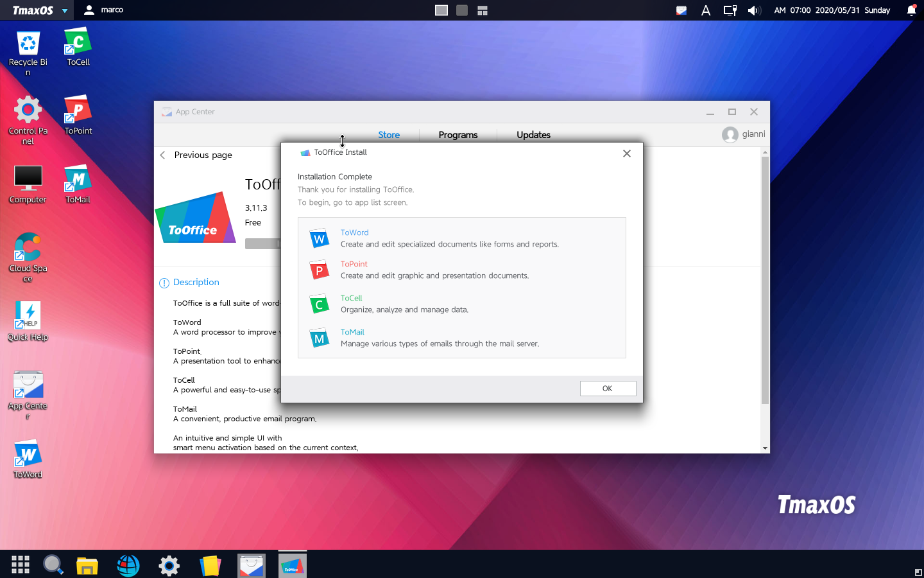Open the gianni account dropdown
The image size is (924, 578).
(x=743, y=134)
